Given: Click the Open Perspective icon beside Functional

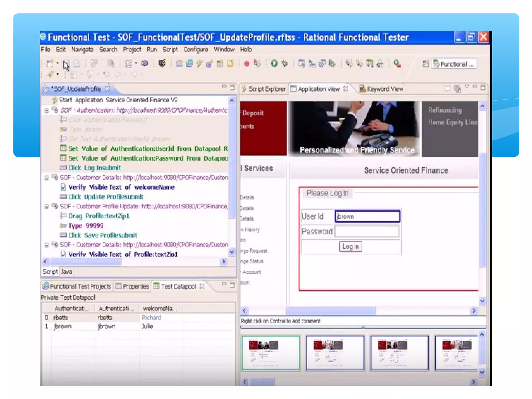Looking at the screenshot, I should (425, 64).
